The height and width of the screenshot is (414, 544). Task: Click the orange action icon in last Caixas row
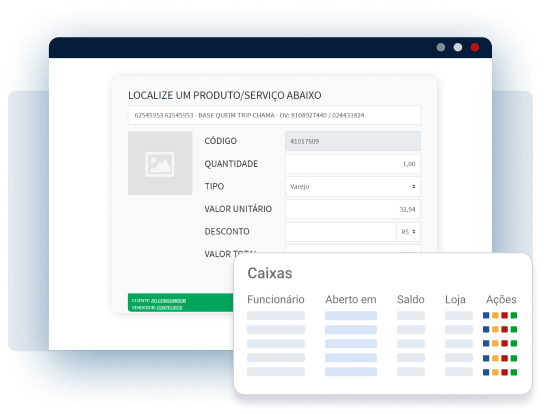tap(495, 372)
